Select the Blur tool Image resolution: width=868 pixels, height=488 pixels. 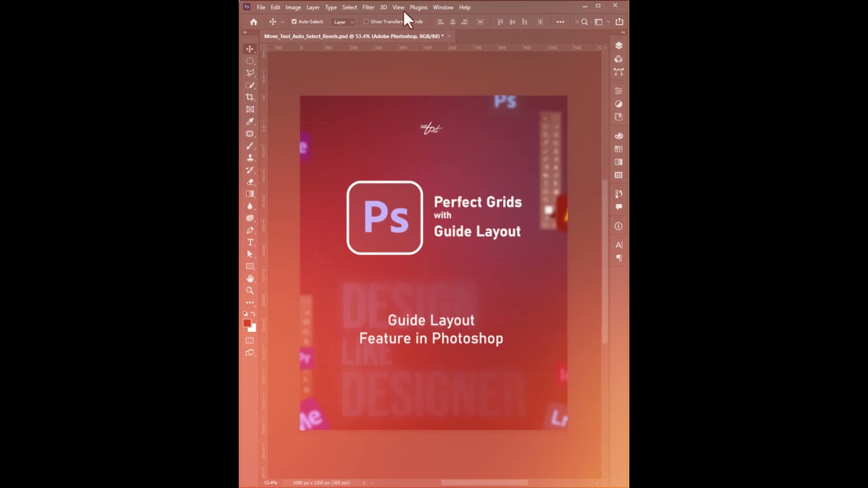[x=250, y=206]
